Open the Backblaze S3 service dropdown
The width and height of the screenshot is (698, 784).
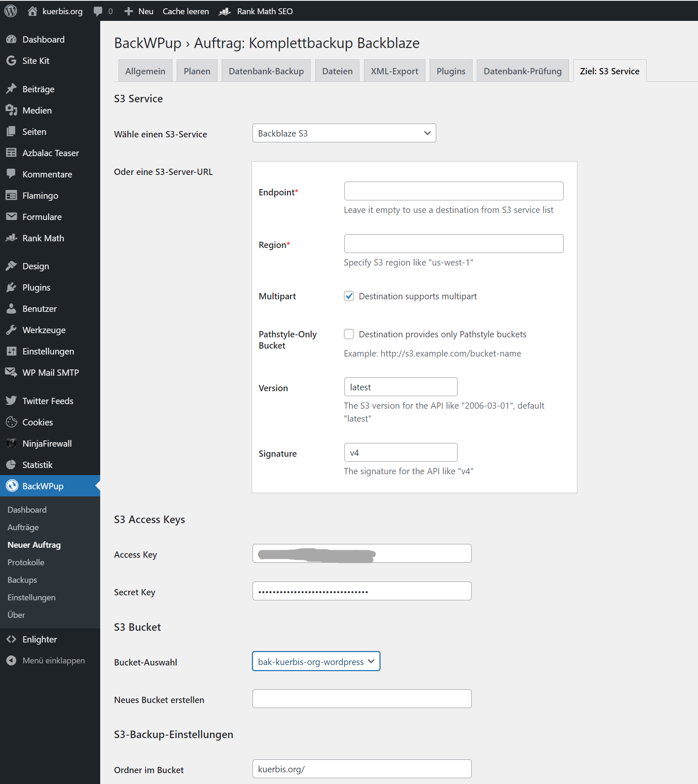(x=344, y=133)
